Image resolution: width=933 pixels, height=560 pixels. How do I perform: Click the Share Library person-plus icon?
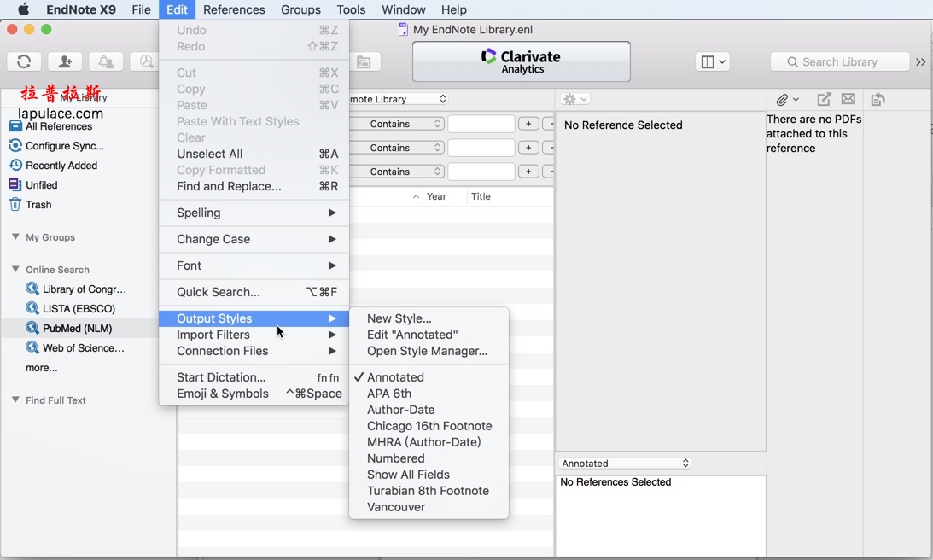65,61
